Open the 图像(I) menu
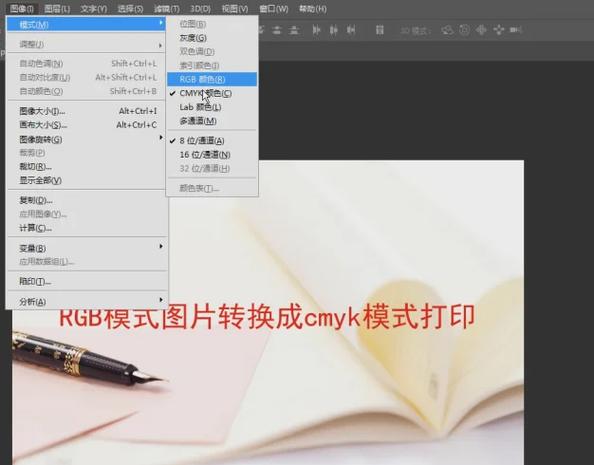The image size is (594, 465). 22,9
